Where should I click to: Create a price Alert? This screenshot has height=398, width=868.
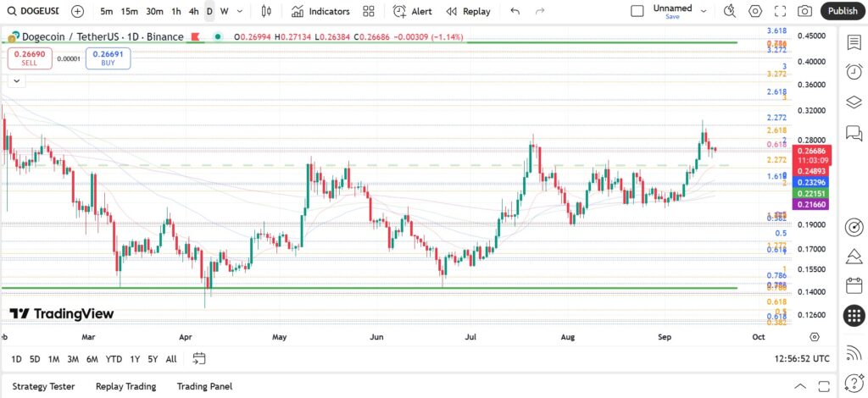click(413, 11)
